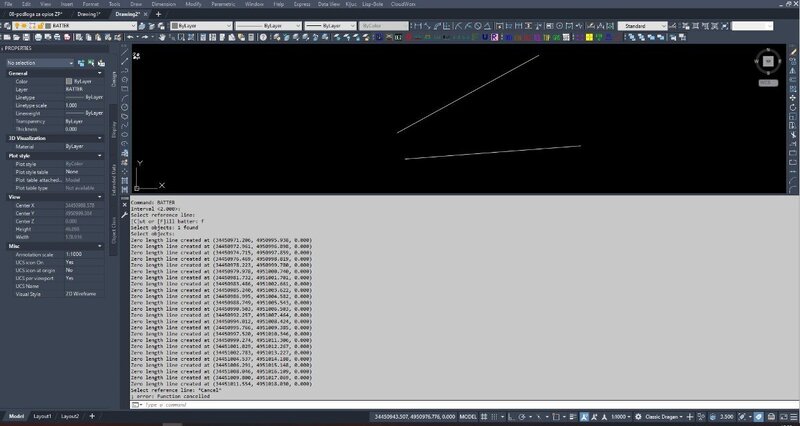Click the Select Objects icon in Properties
The image size is (800, 426).
[91, 63]
